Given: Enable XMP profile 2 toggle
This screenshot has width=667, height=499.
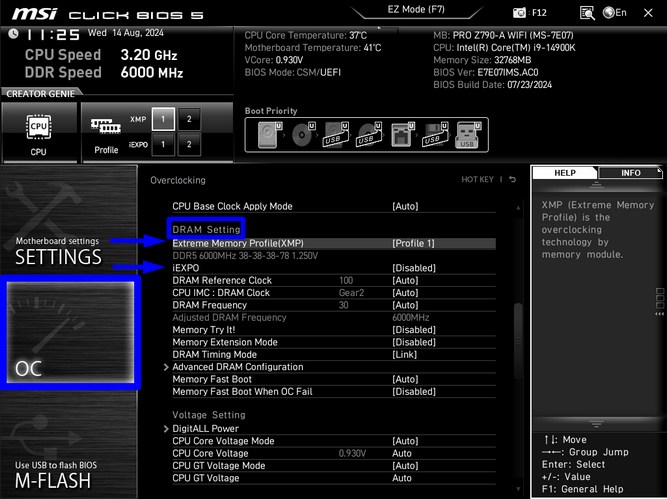Looking at the screenshot, I should [189, 119].
